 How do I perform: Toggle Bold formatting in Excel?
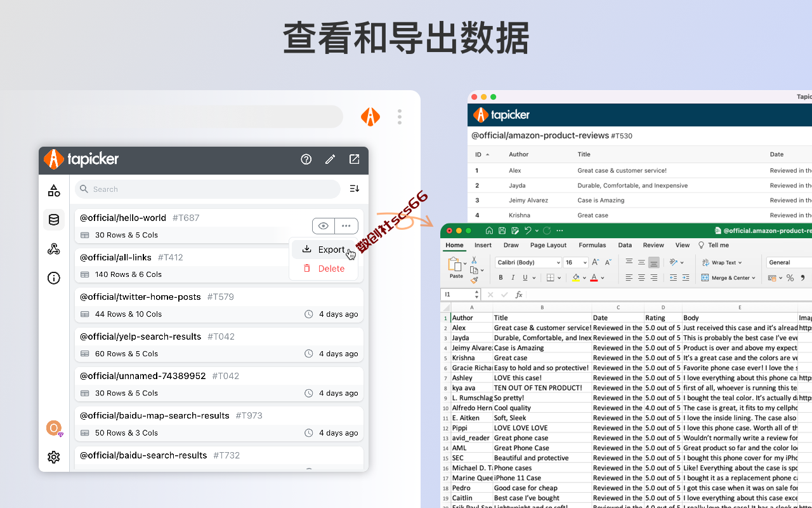point(501,277)
